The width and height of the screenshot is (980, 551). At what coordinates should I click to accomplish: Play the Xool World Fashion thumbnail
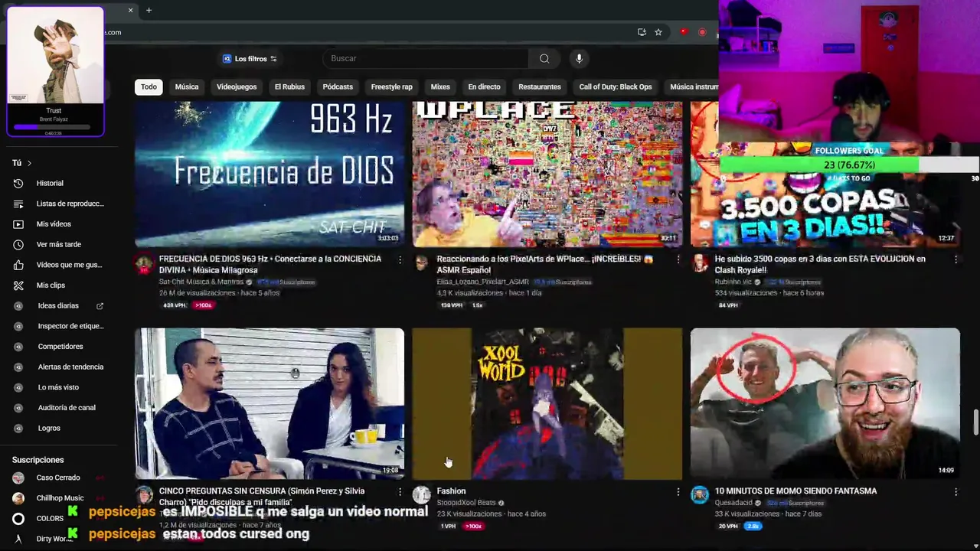[547, 404]
